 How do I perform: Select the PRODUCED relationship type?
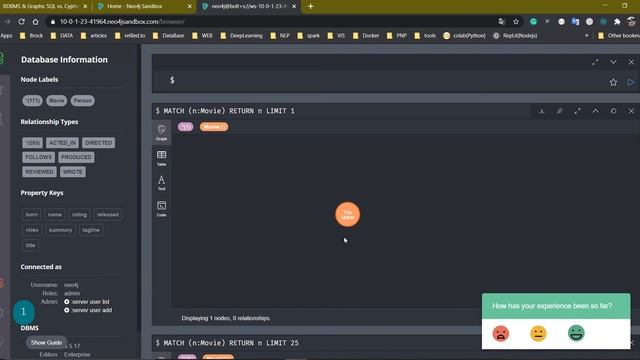point(76,157)
